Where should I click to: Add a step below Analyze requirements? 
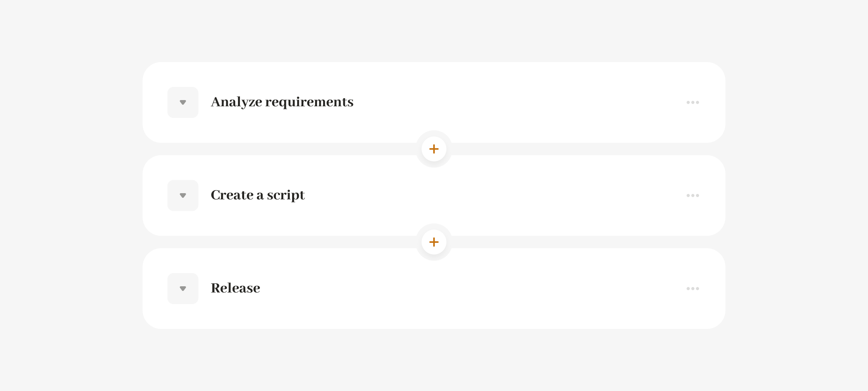click(x=434, y=149)
